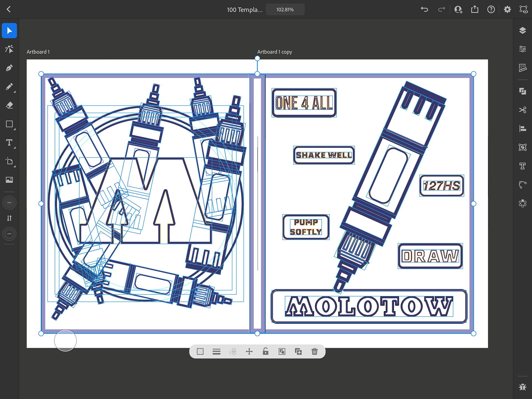This screenshot has height=399, width=532.
Task: Click the fill color swatch circle
Action: [9, 203]
